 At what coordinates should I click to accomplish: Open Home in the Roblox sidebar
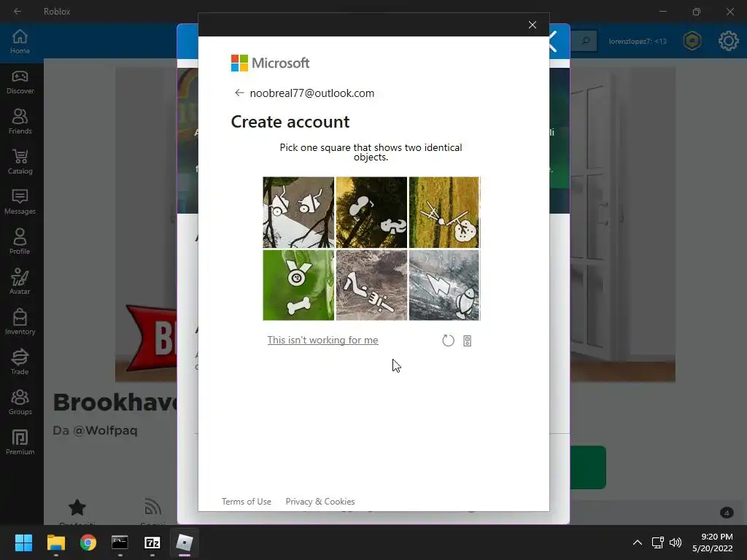pos(20,42)
